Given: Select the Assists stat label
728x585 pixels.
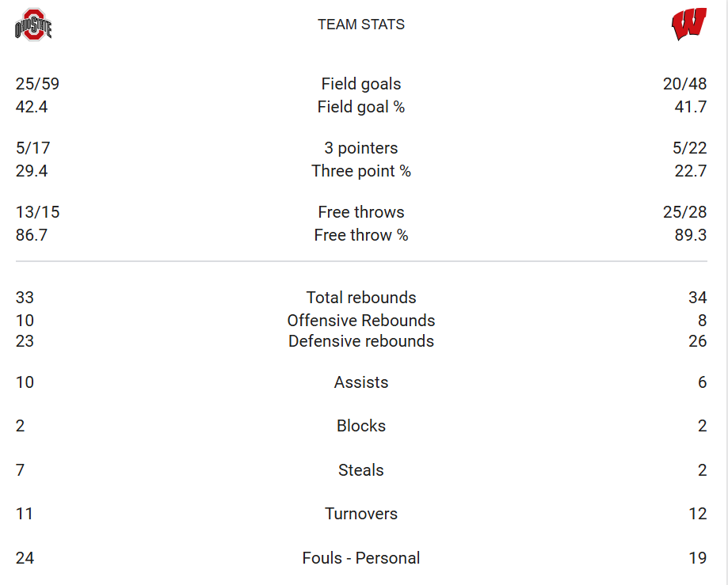Looking at the screenshot, I should tap(361, 382).
